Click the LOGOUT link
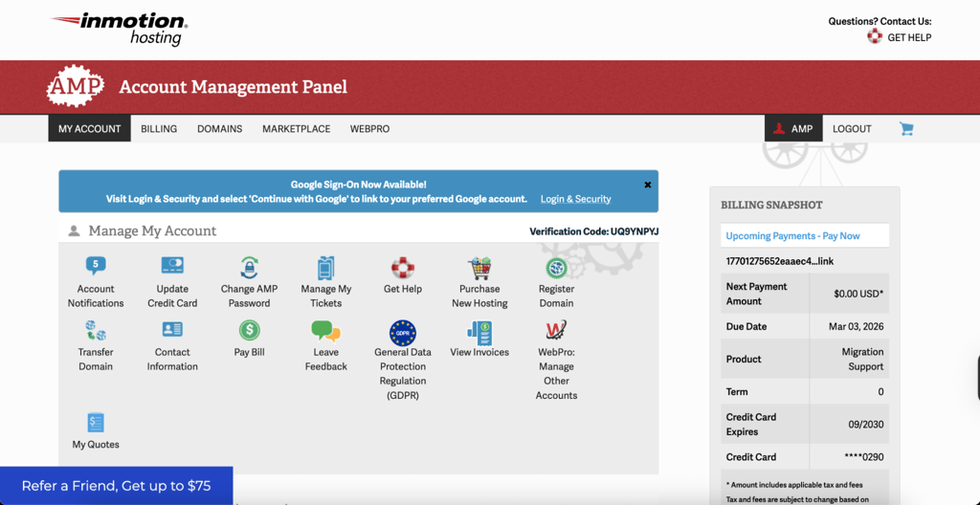The height and width of the screenshot is (505, 980). [852, 129]
